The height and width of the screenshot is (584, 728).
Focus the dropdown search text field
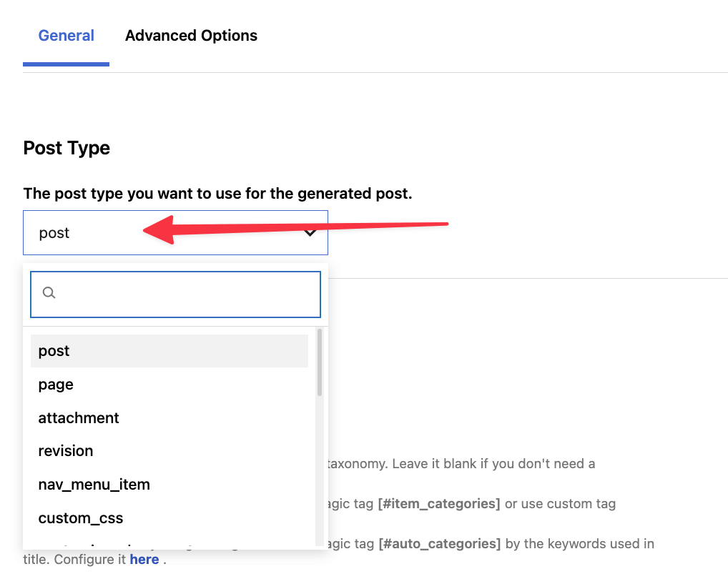[186, 294]
